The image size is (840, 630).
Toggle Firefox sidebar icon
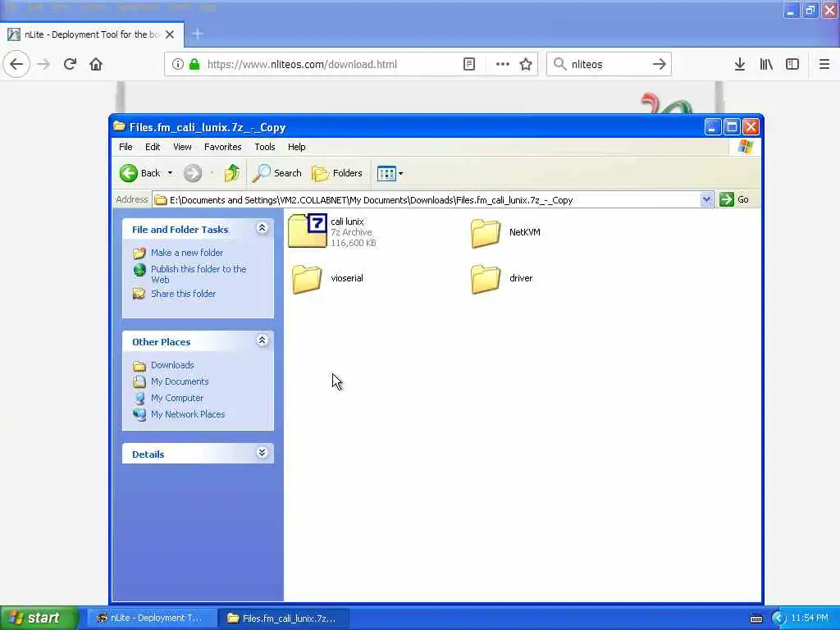click(792, 64)
